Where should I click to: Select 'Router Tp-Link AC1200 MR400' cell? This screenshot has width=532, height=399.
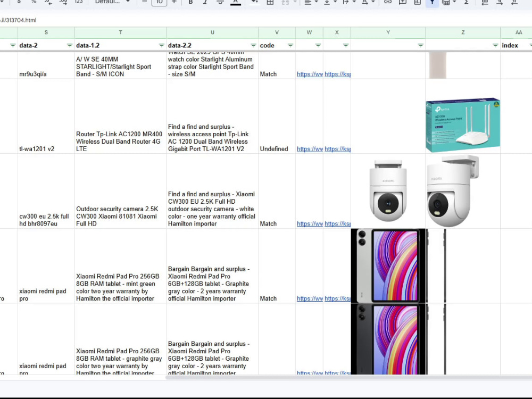120,117
